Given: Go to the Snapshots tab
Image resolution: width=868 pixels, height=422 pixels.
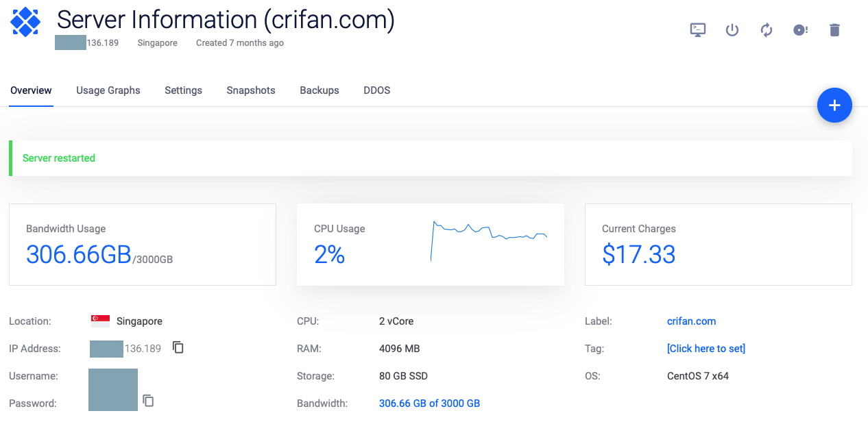Looking at the screenshot, I should point(251,90).
